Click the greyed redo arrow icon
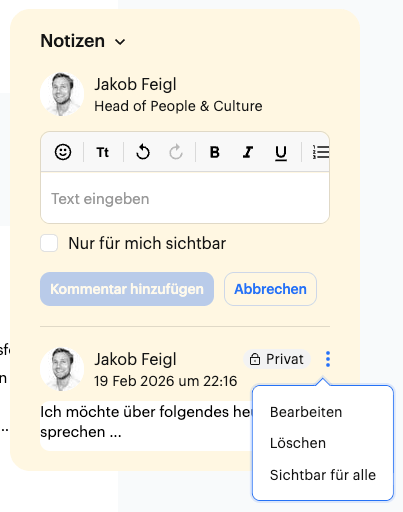403x512 pixels. pos(176,152)
